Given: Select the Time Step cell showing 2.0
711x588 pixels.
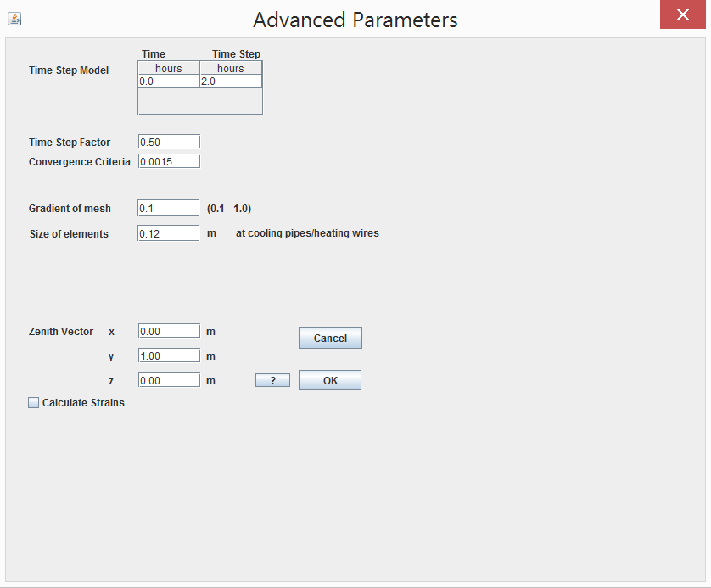Looking at the screenshot, I should [231, 81].
